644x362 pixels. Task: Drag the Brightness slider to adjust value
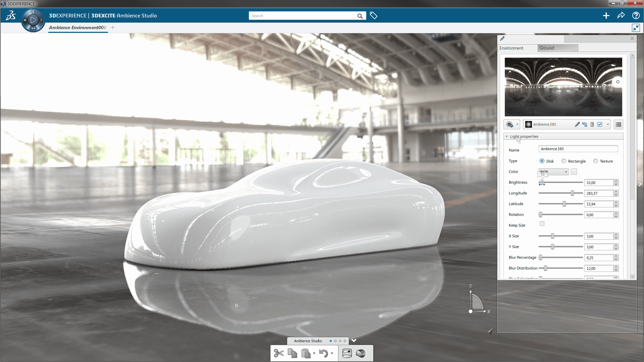click(x=541, y=183)
